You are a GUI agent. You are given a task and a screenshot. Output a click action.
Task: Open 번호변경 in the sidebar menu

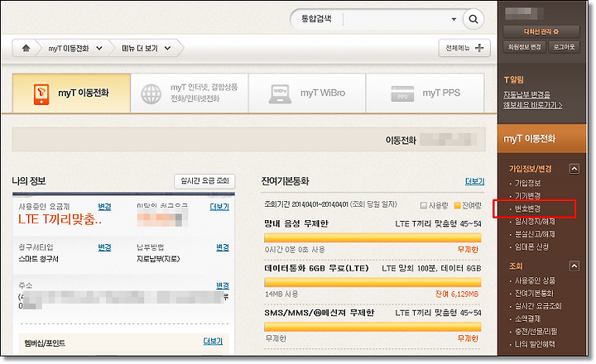pyautogui.click(x=527, y=209)
